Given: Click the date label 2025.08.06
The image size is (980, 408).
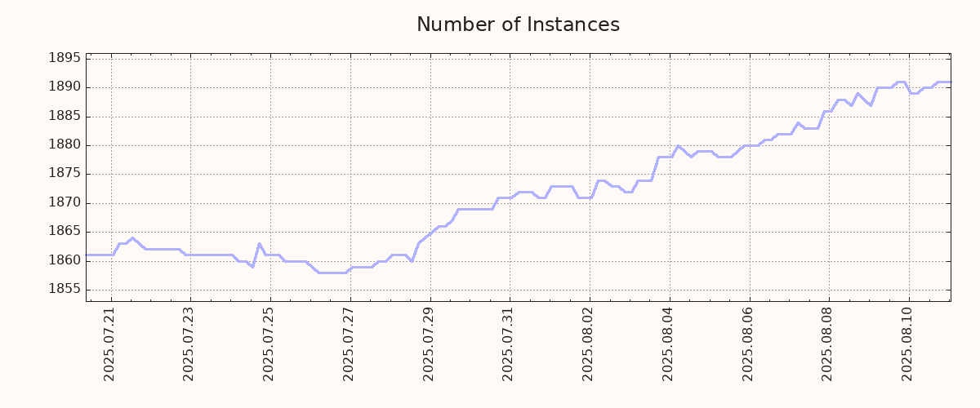Looking at the screenshot, I should click(x=749, y=345).
